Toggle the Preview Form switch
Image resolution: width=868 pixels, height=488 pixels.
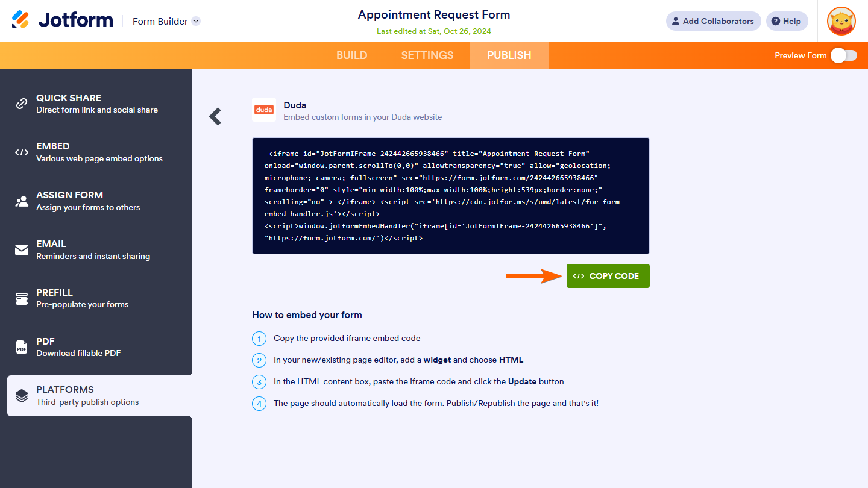tap(843, 55)
